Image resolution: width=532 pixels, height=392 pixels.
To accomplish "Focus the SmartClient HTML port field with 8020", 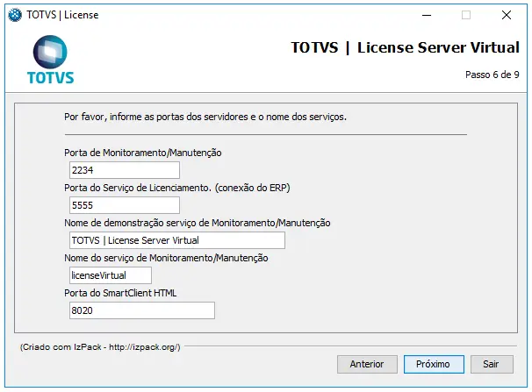I will [x=141, y=310].
